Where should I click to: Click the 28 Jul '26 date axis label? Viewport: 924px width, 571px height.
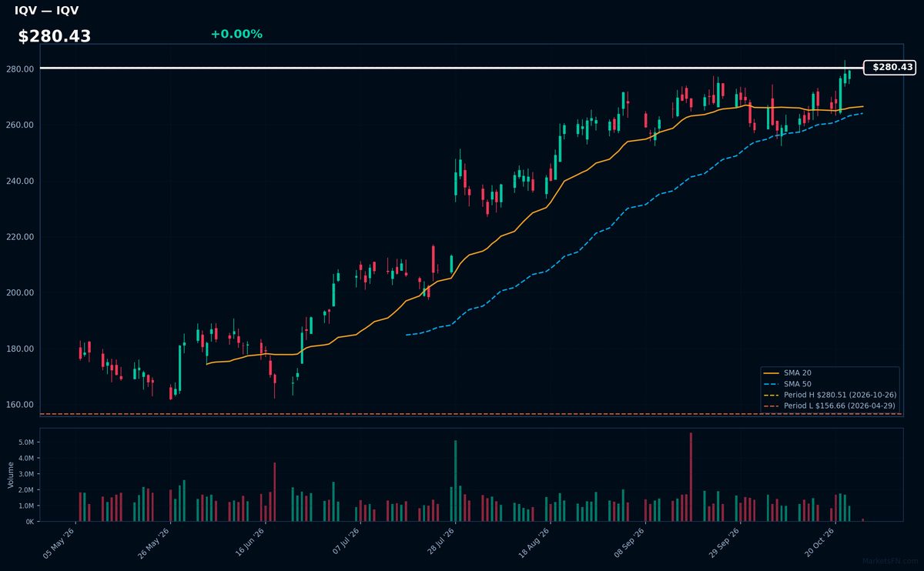click(x=443, y=542)
